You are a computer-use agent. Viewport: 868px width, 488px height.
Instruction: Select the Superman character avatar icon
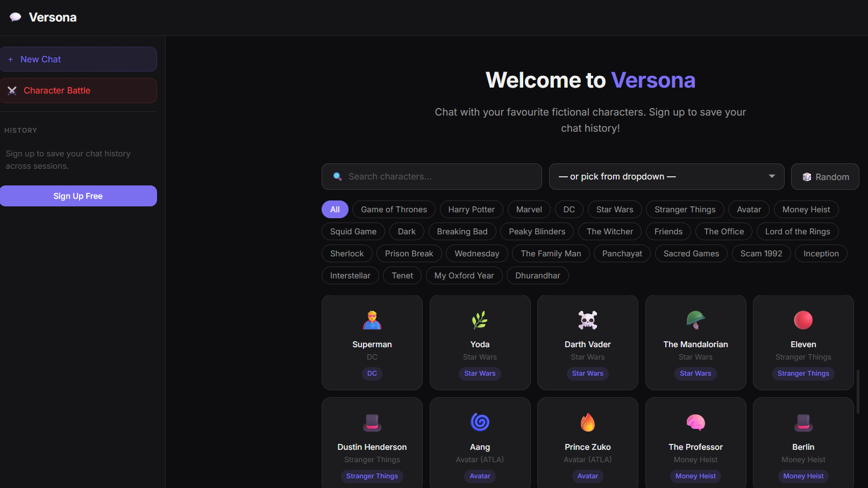pyautogui.click(x=372, y=320)
